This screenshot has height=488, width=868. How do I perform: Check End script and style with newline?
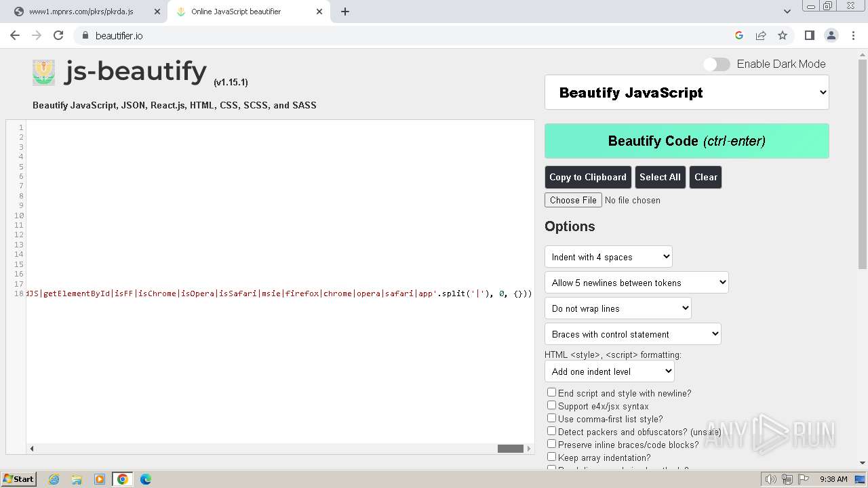551,392
